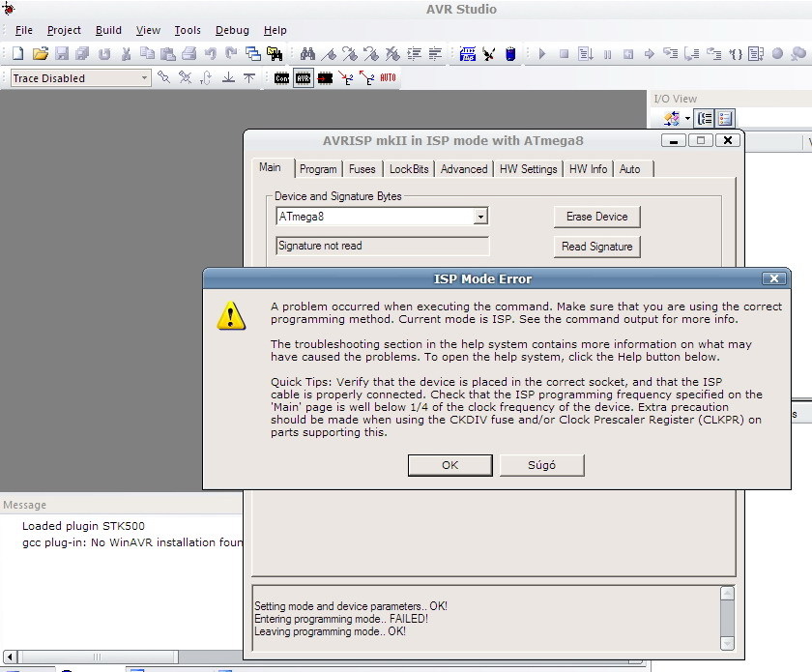The height and width of the screenshot is (672, 812).
Task: Select the Main tab
Action: coord(271,167)
